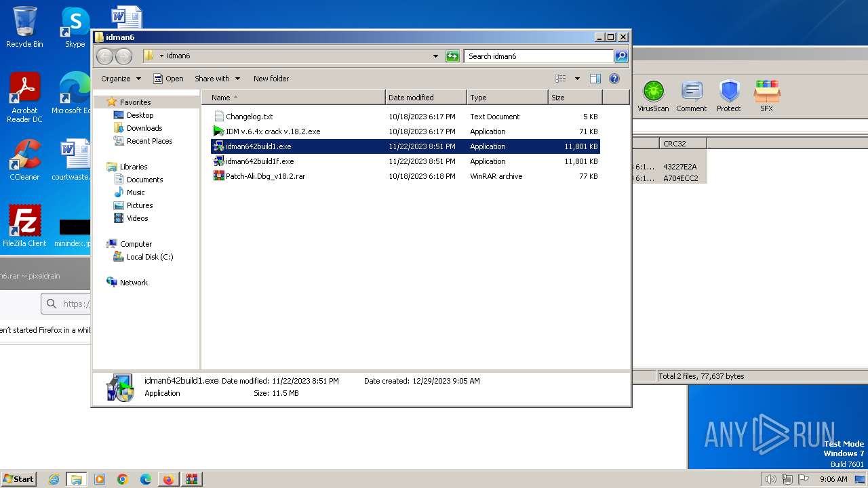Screen dimensions: 868x488
Task: Click Action Center flag tray icon
Action: [x=804, y=479]
